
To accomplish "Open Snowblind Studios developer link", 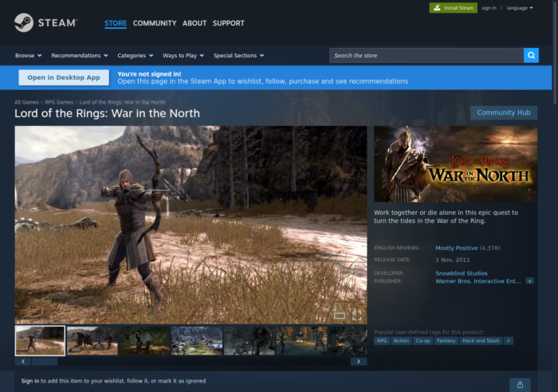I will tap(462, 273).
